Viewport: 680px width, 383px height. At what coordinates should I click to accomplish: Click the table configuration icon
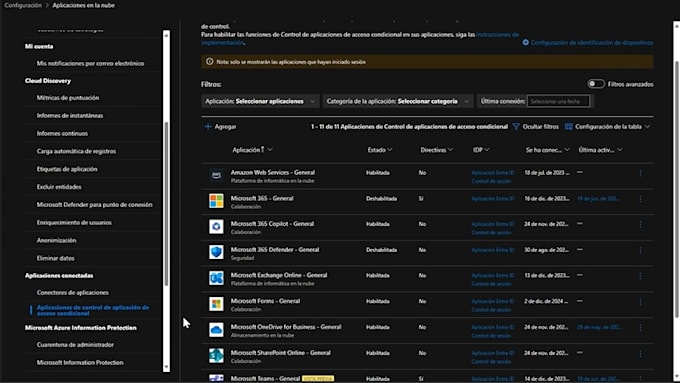(569, 127)
